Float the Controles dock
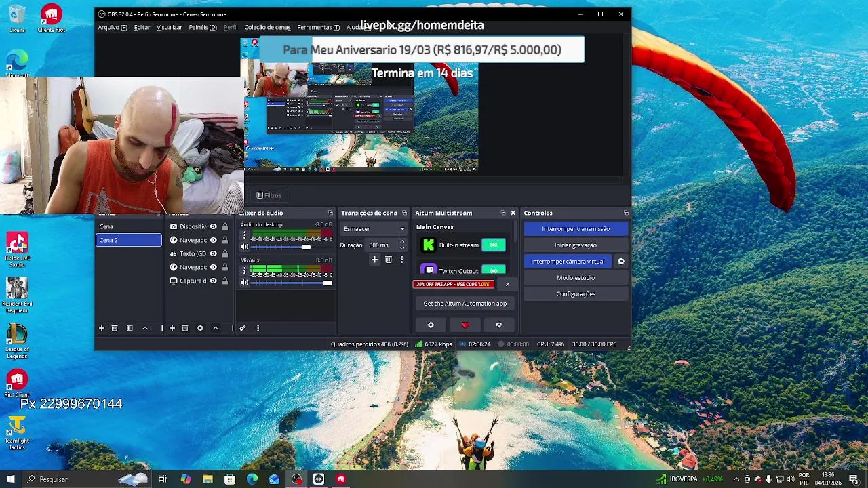 626,213
